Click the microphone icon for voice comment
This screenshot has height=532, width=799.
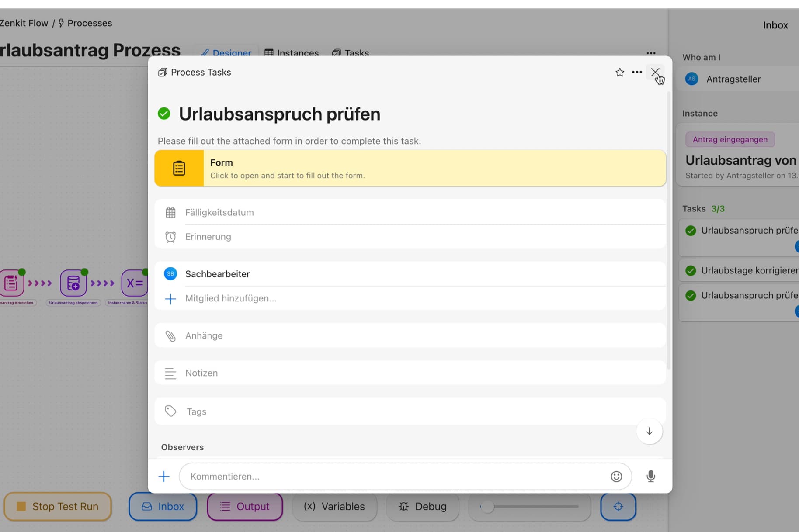[650, 476]
